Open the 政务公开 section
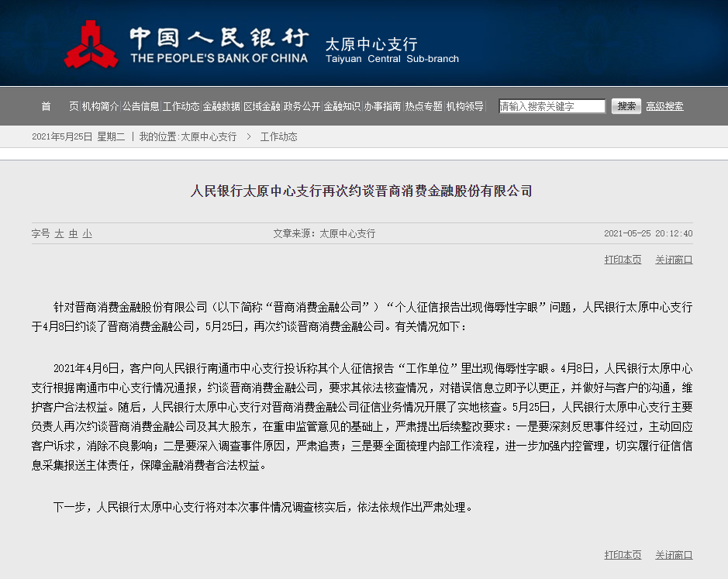 [302, 106]
